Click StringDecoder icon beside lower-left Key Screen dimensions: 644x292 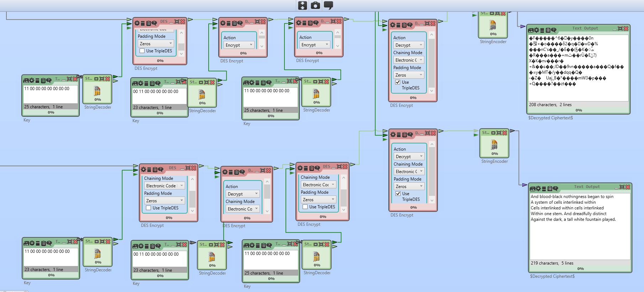(x=98, y=254)
